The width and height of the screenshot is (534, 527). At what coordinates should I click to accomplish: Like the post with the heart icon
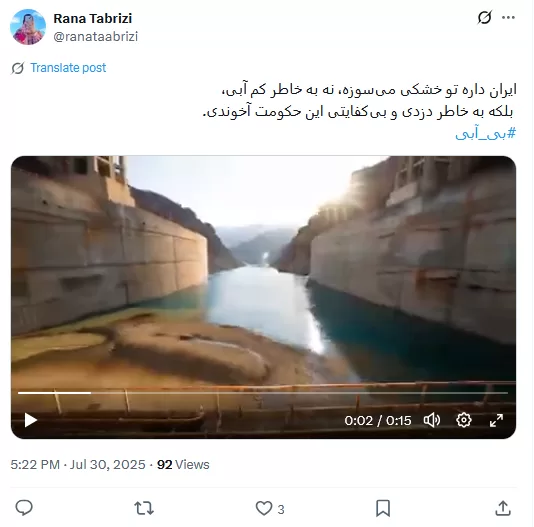tap(264, 508)
